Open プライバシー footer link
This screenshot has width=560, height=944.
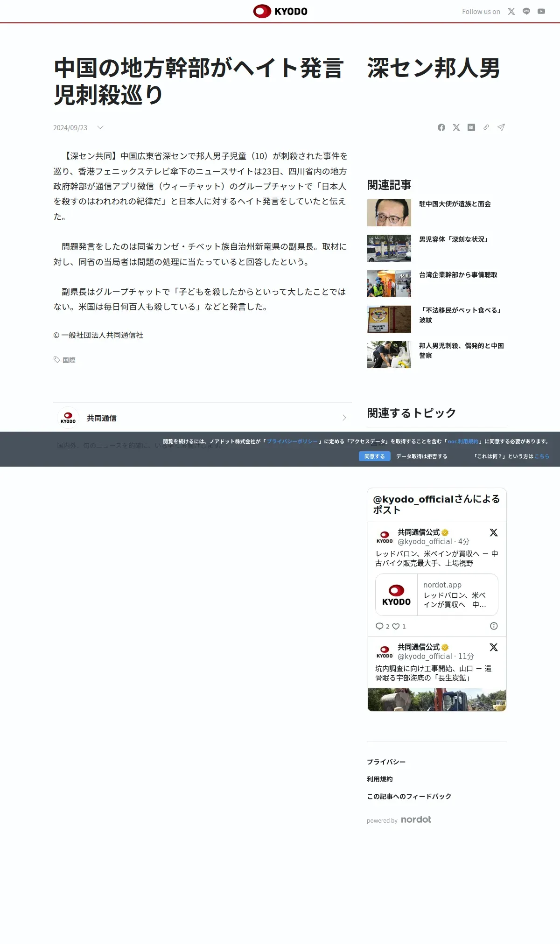click(386, 762)
